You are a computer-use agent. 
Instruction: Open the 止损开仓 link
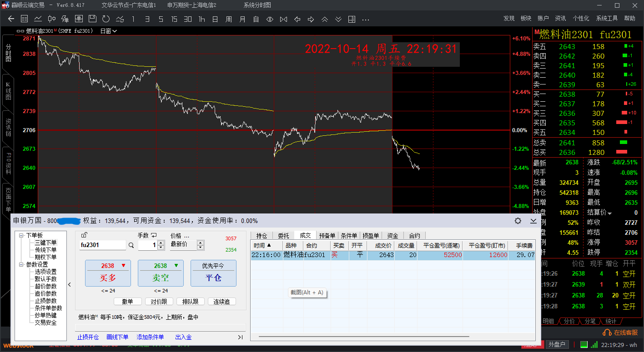point(88,337)
